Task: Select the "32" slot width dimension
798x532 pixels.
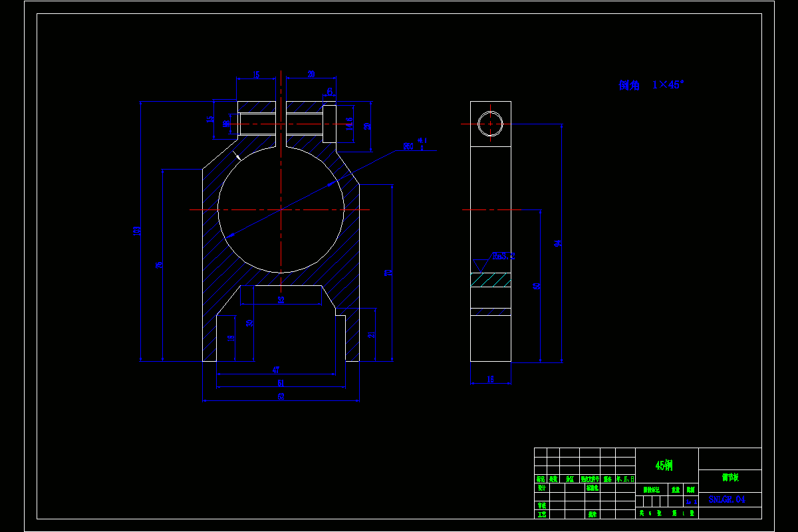Action: [x=281, y=300]
